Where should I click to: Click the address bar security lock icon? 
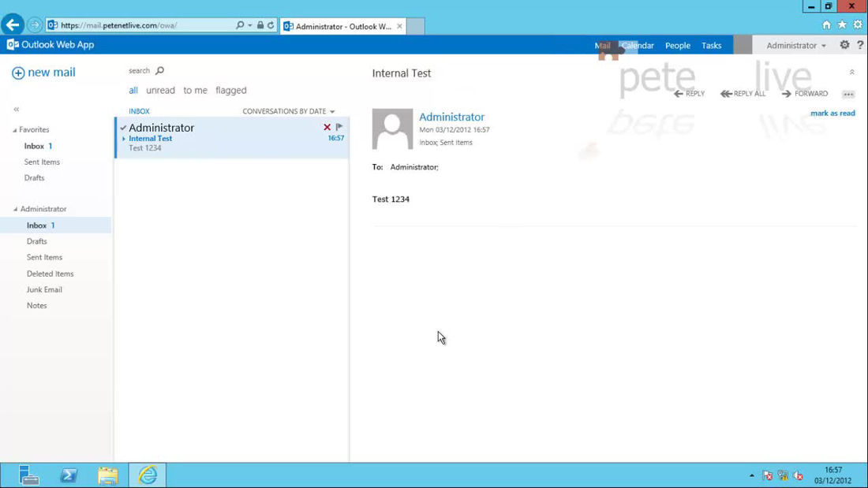(260, 25)
